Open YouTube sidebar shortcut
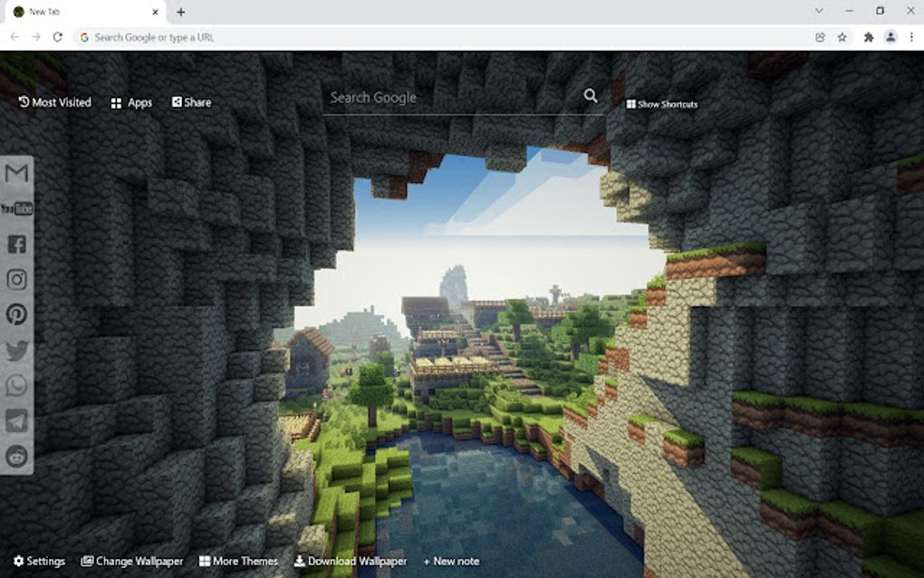Image resolution: width=924 pixels, height=578 pixels. point(16,208)
